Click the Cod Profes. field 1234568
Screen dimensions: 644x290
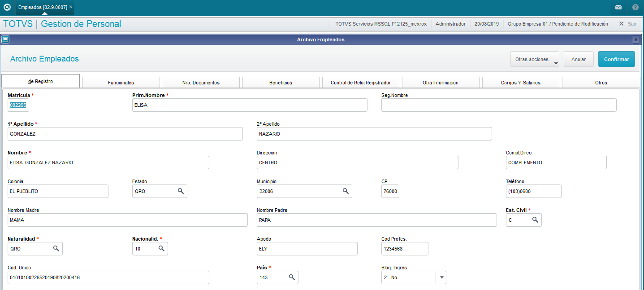pos(405,249)
